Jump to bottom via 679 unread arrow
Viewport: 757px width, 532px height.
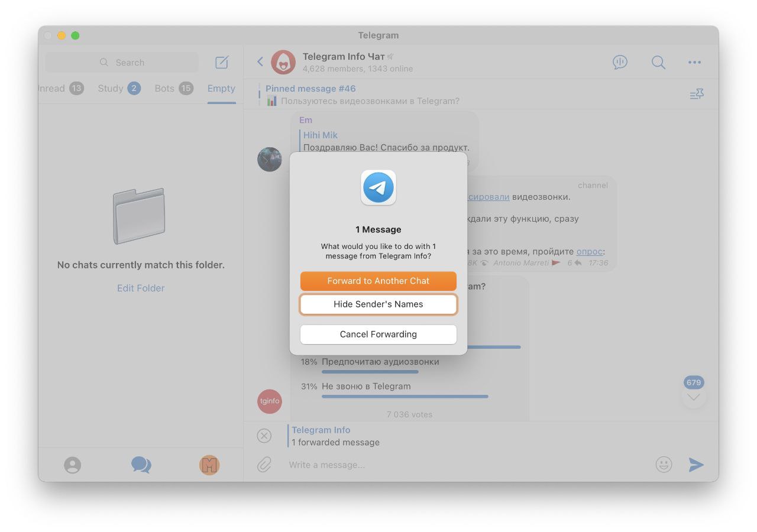[694, 397]
